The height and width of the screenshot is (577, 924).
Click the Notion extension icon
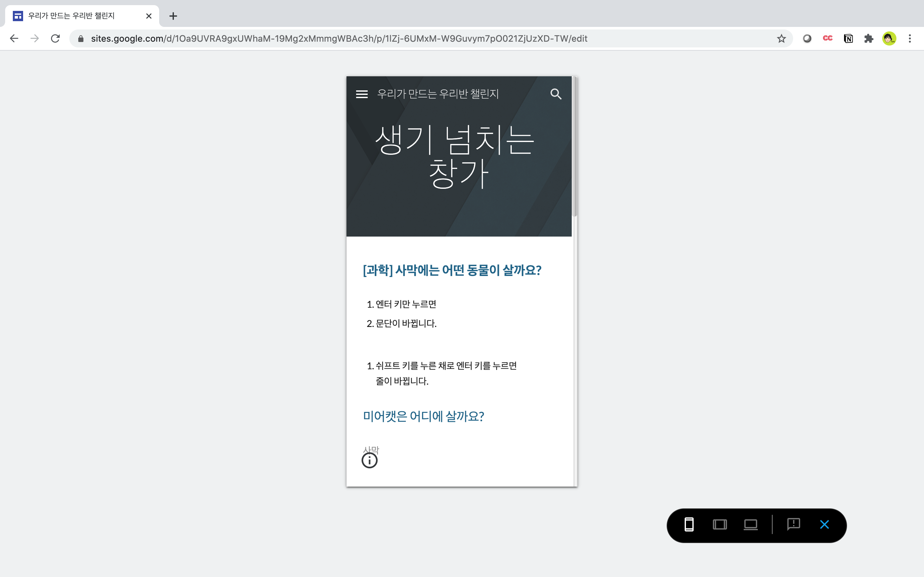click(848, 38)
